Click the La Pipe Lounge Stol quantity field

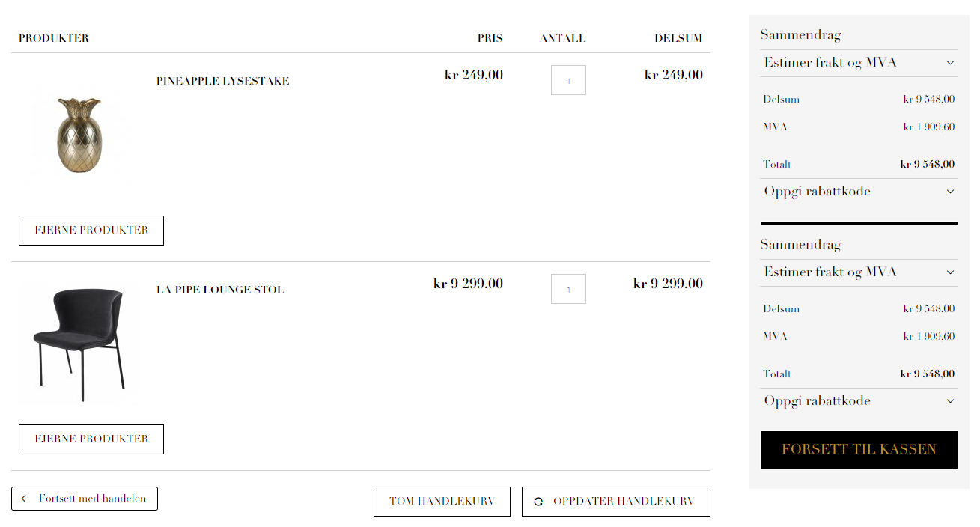tap(568, 289)
